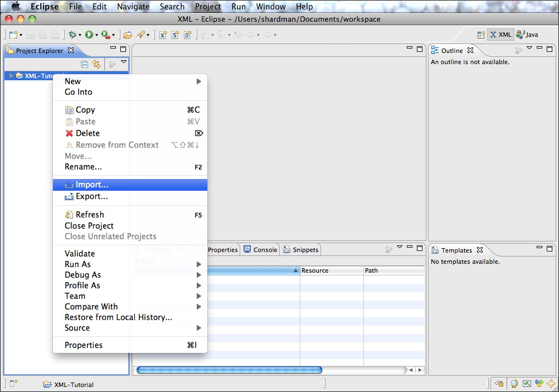This screenshot has height=392, width=559.
Task: Switch to the Java perspective
Action: point(527,35)
